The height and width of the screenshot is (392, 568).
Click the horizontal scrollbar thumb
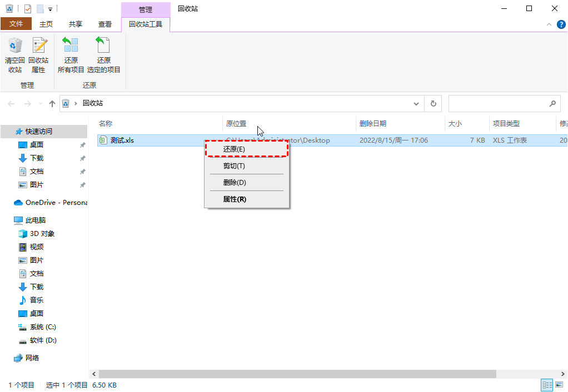click(297, 374)
